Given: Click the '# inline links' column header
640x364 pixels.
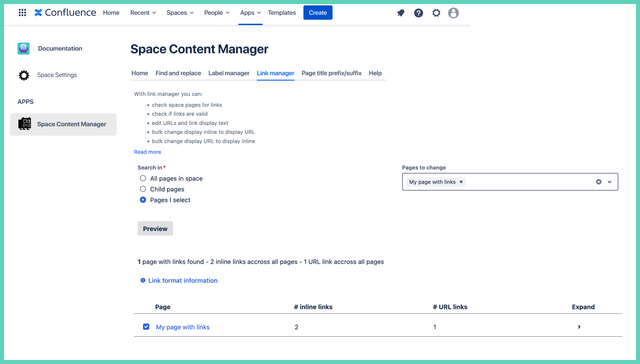Looking at the screenshot, I should click(x=313, y=307).
